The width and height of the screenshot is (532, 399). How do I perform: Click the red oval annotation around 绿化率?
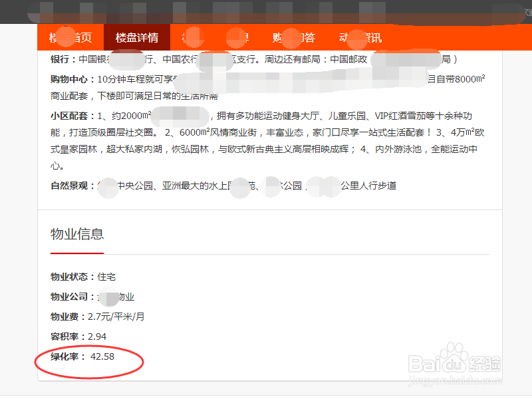tap(90, 362)
